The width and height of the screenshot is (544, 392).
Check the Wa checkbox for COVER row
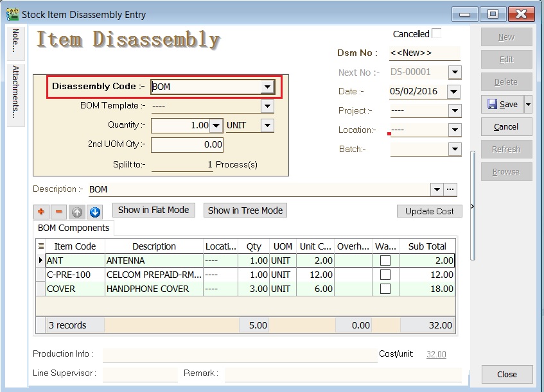[385, 289]
